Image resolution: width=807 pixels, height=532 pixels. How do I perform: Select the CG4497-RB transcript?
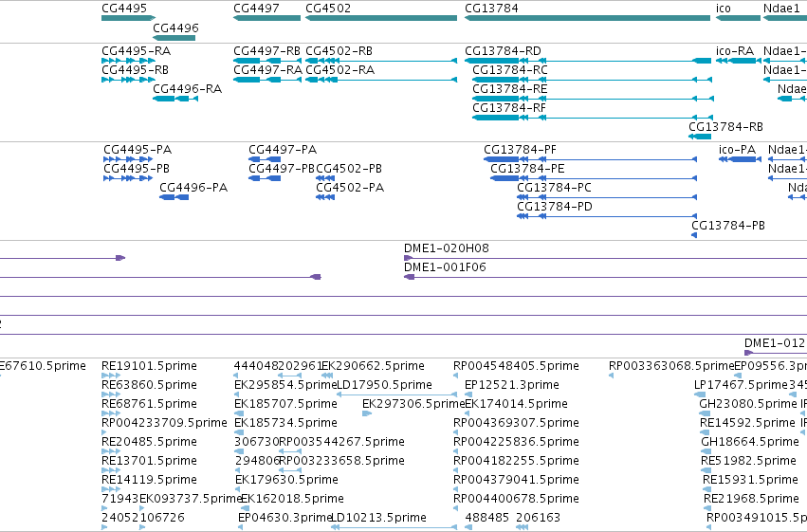pyautogui.click(x=267, y=61)
